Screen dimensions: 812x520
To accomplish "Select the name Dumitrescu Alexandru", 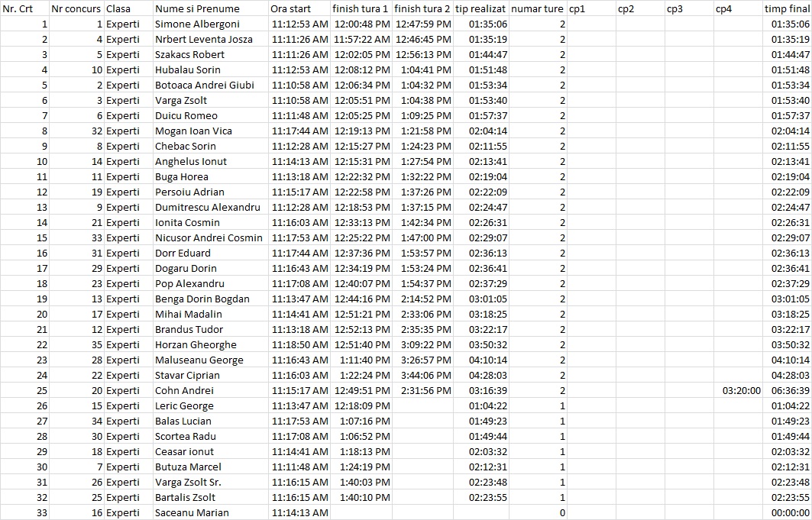I will 207,207.
